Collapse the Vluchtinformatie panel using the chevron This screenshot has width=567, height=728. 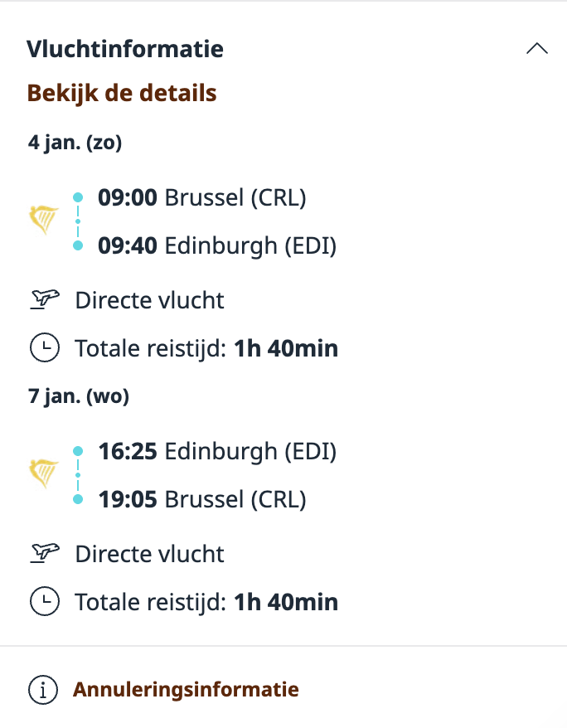537,48
